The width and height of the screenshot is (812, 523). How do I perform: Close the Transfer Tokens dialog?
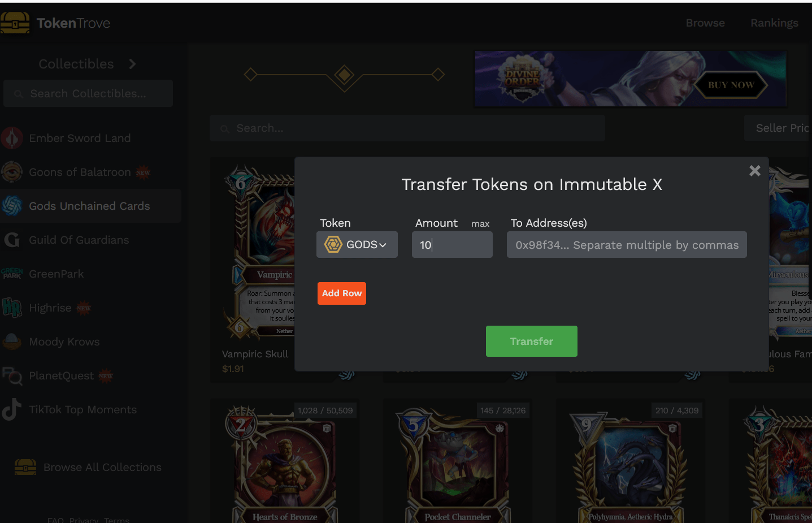pos(754,171)
